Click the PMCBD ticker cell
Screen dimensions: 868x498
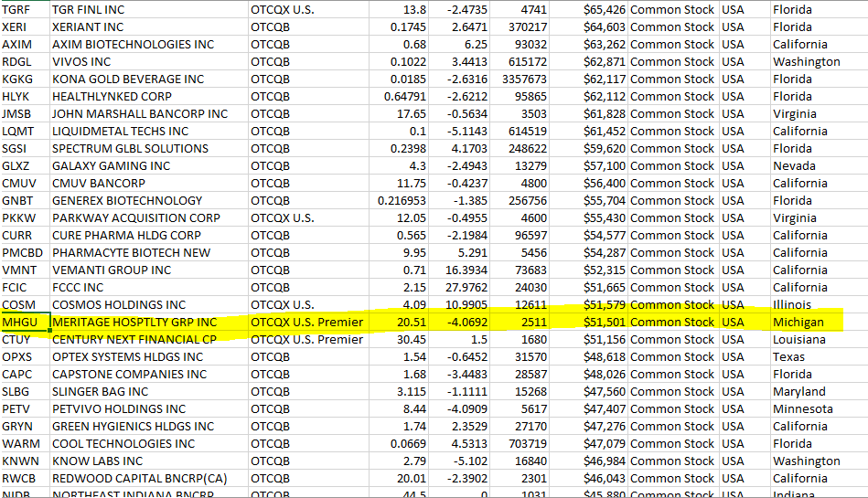[25, 253]
